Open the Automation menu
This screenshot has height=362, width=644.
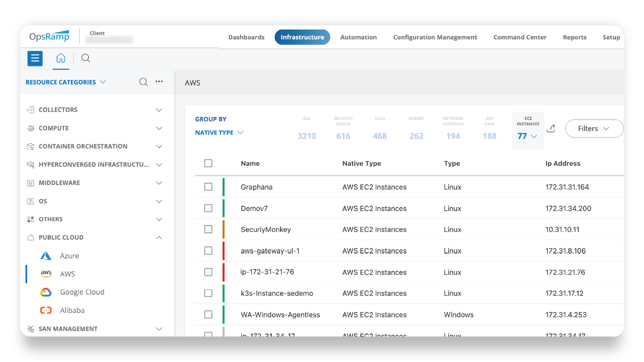[359, 37]
